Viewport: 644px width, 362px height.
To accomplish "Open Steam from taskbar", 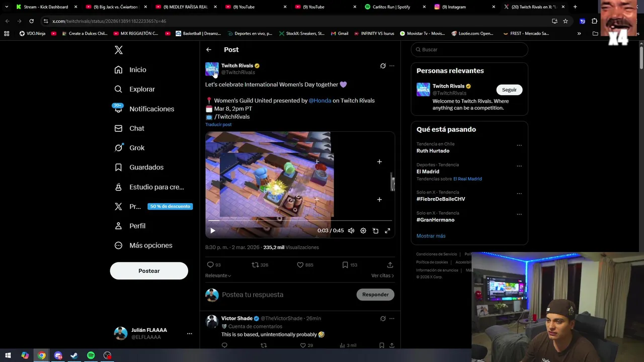I will 74,355.
